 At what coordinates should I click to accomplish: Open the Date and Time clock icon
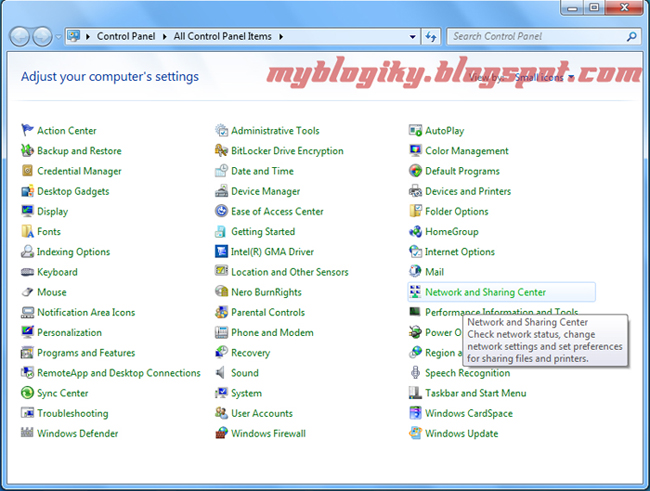click(221, 170)
